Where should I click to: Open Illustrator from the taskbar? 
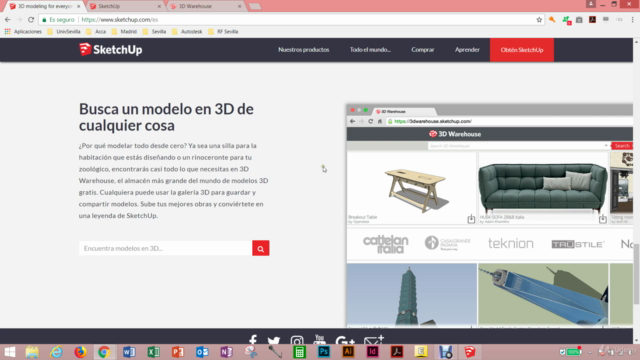point(348,352)
